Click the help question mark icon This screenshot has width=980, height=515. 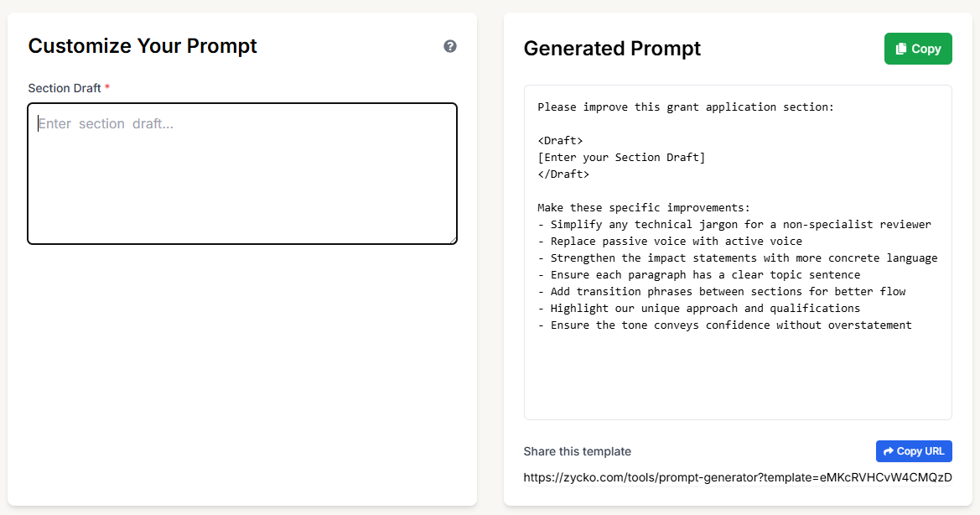[x=450, y=46]
